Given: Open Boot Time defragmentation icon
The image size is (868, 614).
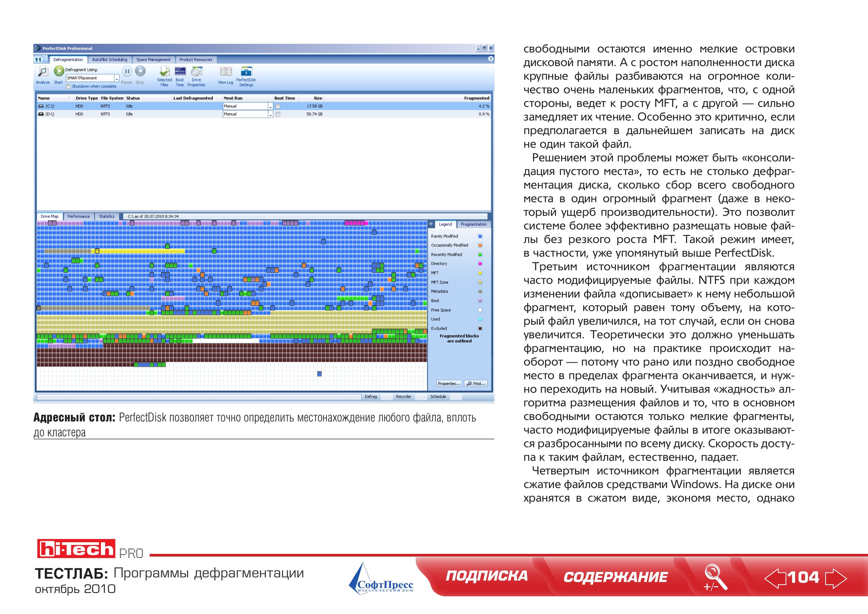Looking at the screenshot, I should (x=180, y=71).
